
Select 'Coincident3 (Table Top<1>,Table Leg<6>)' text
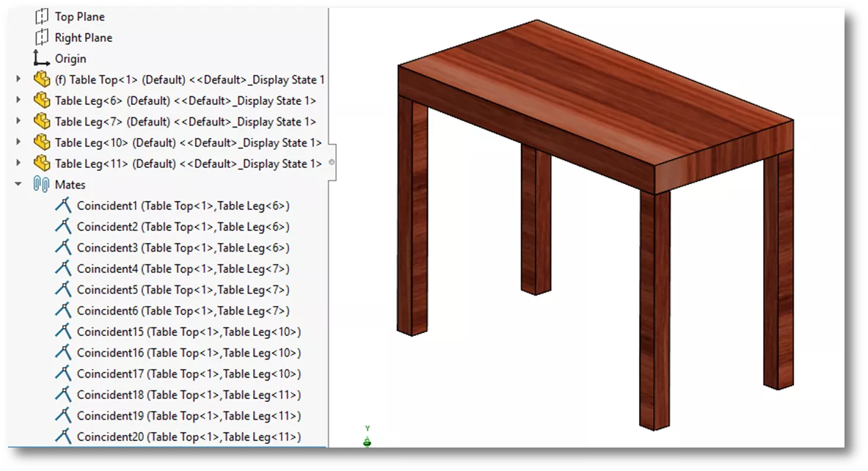pos(183,248)
